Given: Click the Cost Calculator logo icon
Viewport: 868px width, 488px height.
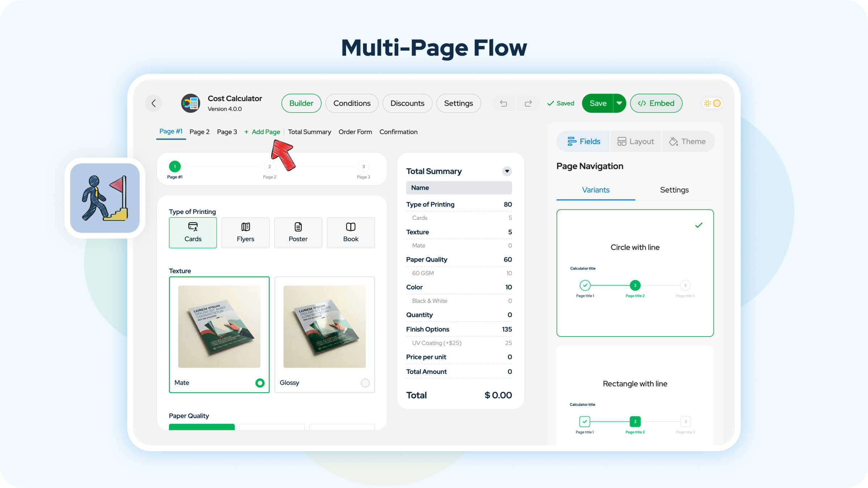Looking at the screenshot, I should (191, 103).
